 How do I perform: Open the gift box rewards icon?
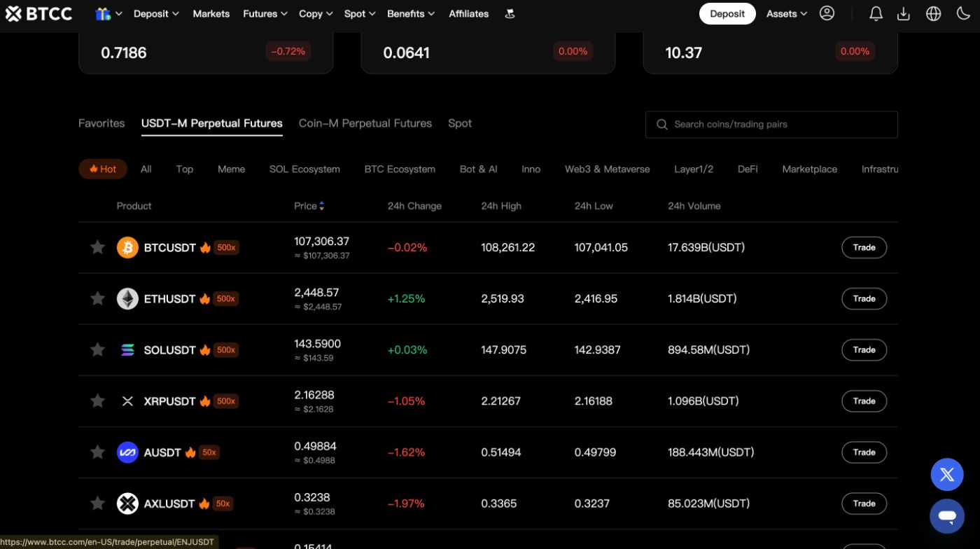click(x=103, y=13)
